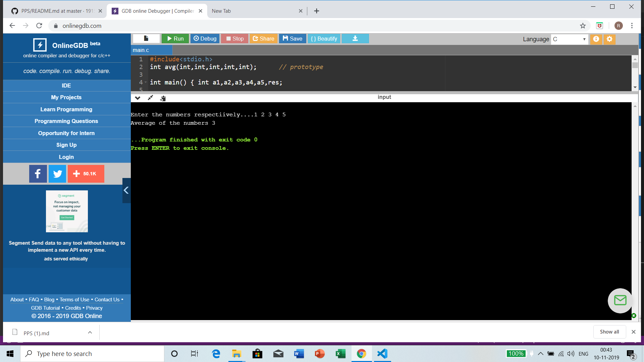Select the main.c file tab

point(141,50)
